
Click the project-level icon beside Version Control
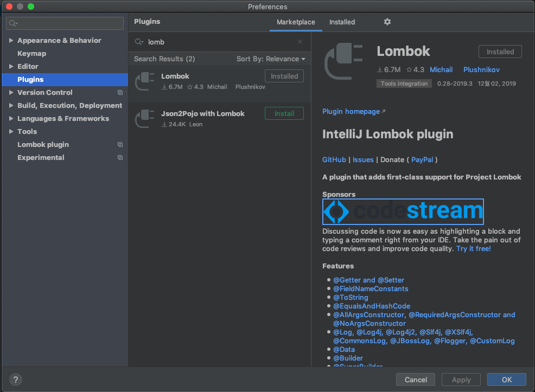coord(120,92)
